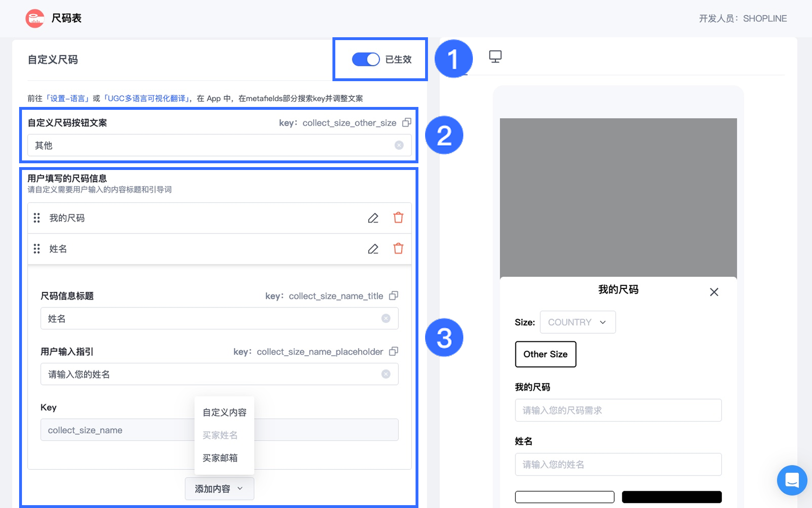Edit the 姓名 row
The image size is (812, 508).
[x=373, y=249]
